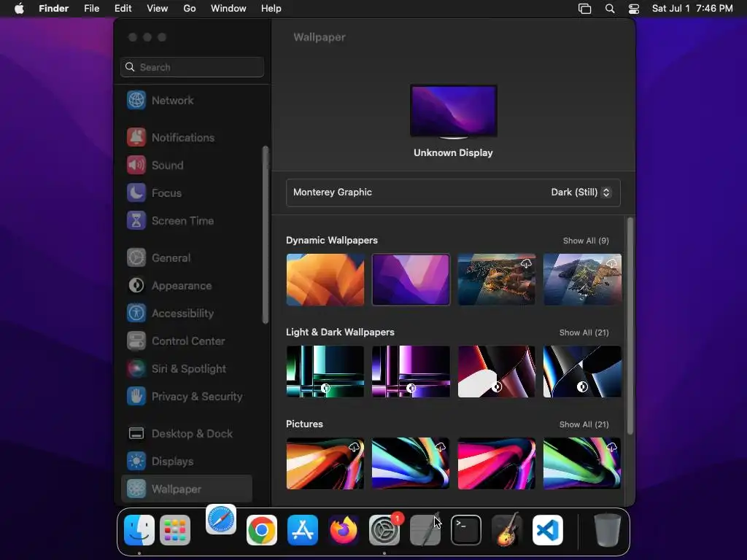Screen dimensions: 747x560
Task: Select purple Monterey dynamic wallpaper thumbnail
Action: pos(411,279)
